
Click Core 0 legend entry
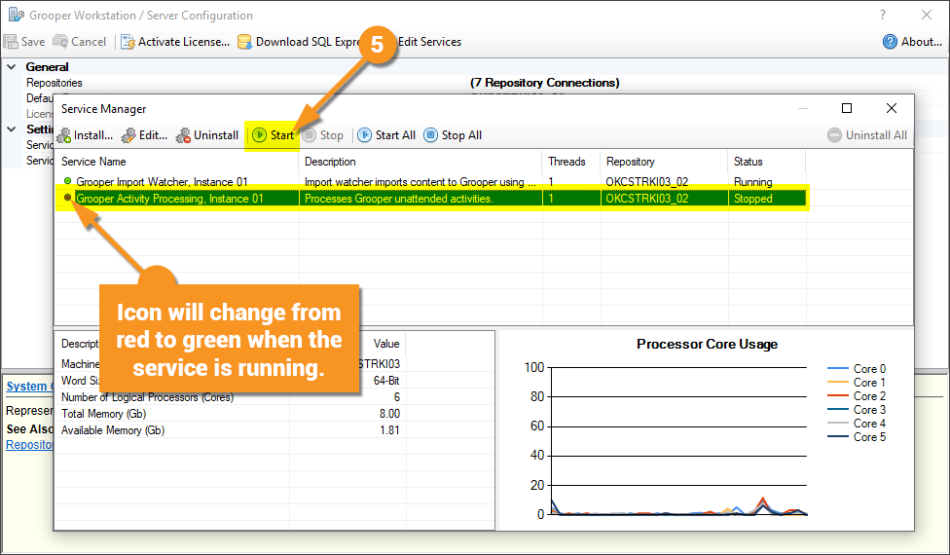coord(856,368)
